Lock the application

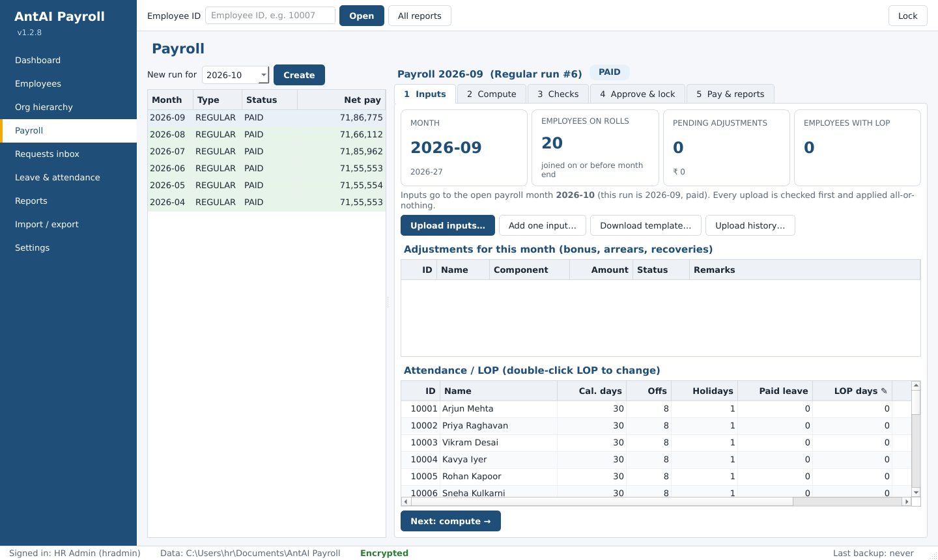(907, 16)
